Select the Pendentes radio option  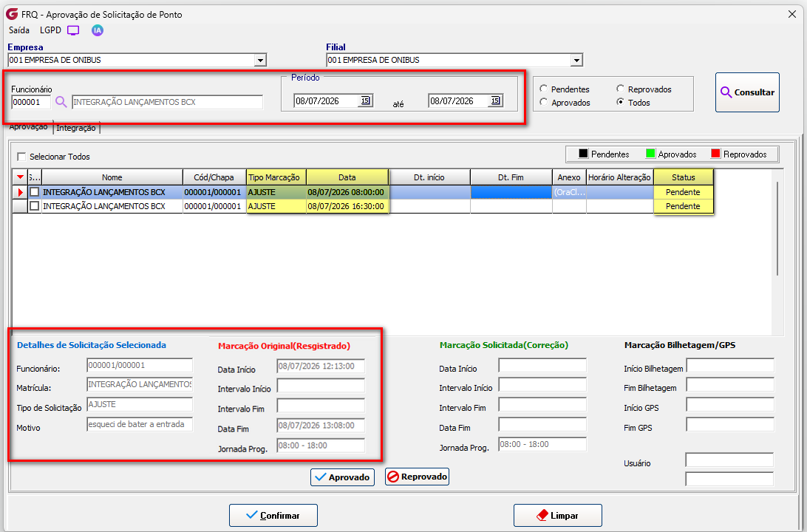point(543,89)
